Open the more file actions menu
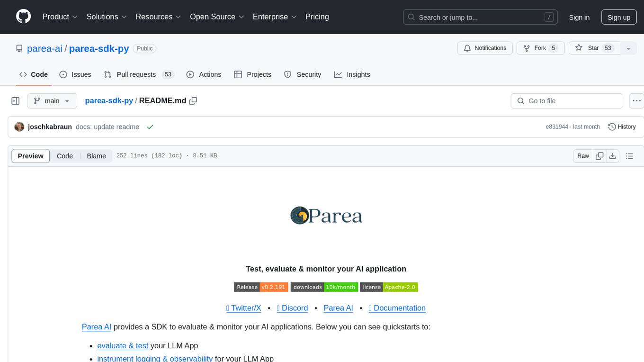Image resolution: width=644 pixels, height=362 pixels. tap(636, 101)
